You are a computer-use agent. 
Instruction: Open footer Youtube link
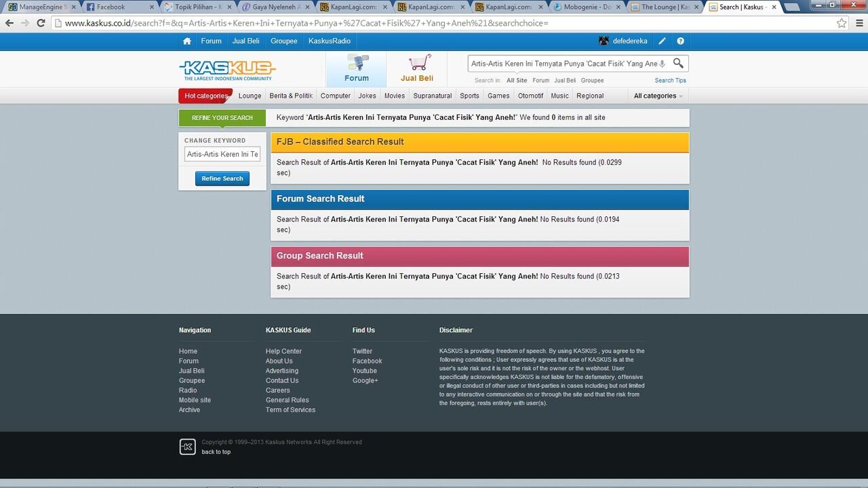[x=365, y=371]
